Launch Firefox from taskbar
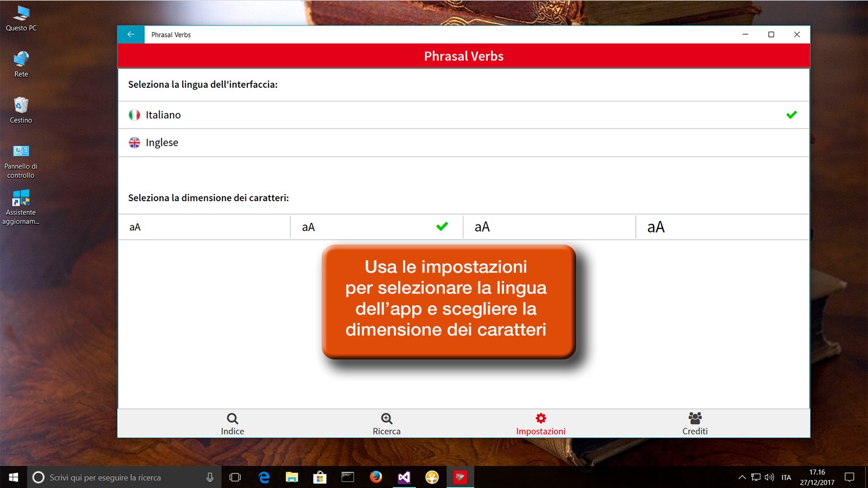This screenshot has width=868, height=488. [376, 477]
